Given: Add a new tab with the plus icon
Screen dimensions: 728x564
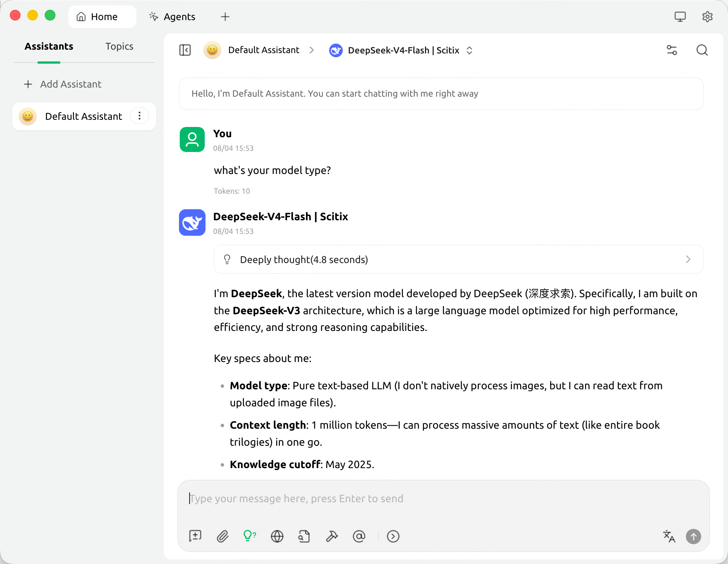Looking at the screenshot, I should pos(225,17).
